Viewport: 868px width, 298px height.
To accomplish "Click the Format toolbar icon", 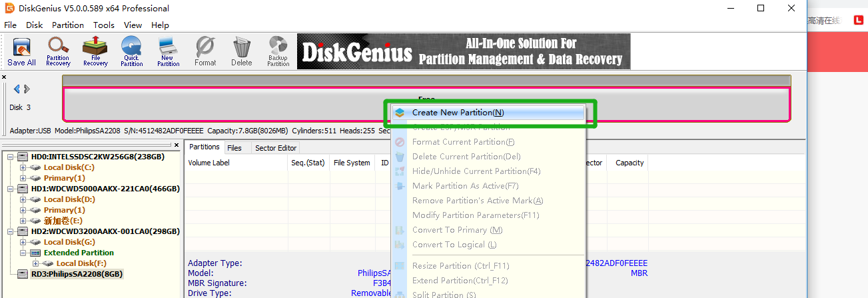I will [205, 51].
